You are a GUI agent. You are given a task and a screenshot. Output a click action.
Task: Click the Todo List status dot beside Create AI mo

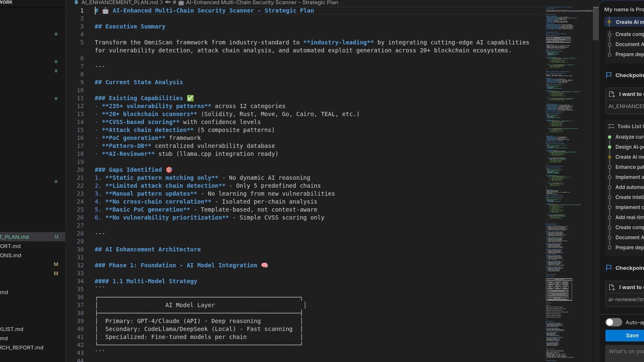[610, 157]
